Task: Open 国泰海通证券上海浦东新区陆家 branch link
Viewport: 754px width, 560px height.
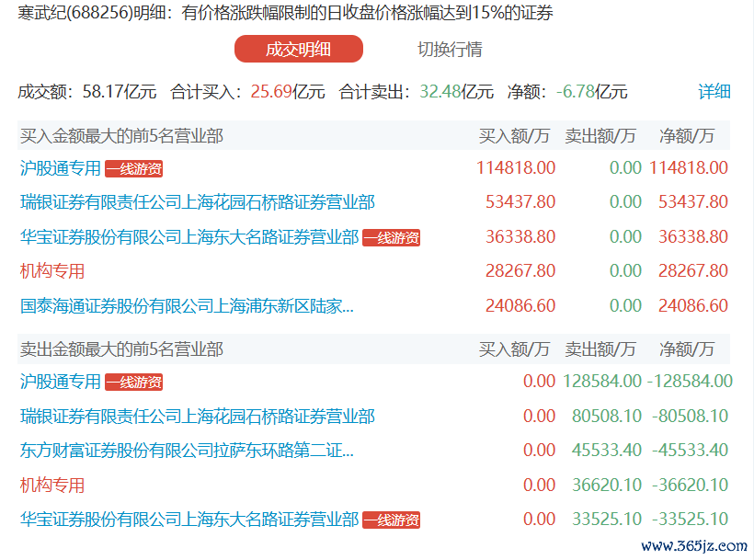Action: click(187, 305)
